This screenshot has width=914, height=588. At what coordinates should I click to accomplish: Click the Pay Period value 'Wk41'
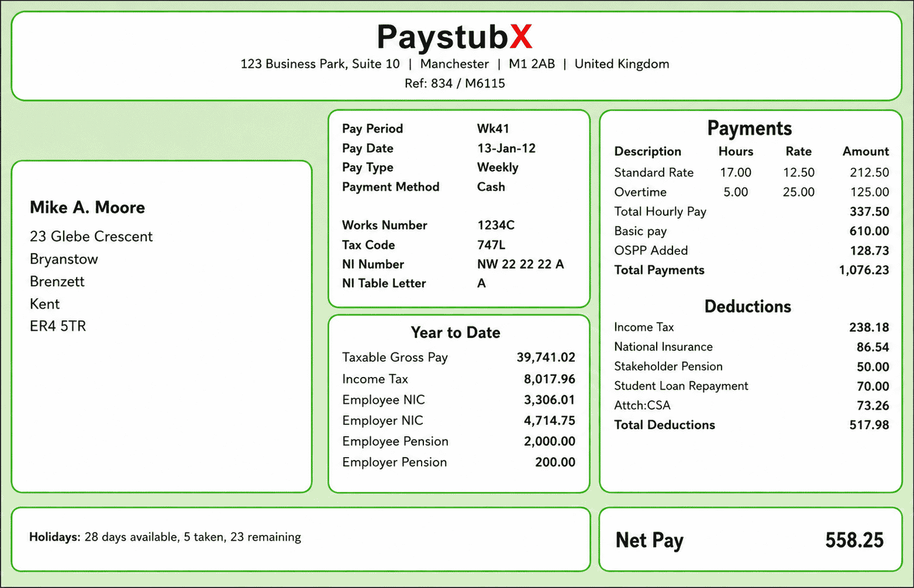tap(493, 129)
